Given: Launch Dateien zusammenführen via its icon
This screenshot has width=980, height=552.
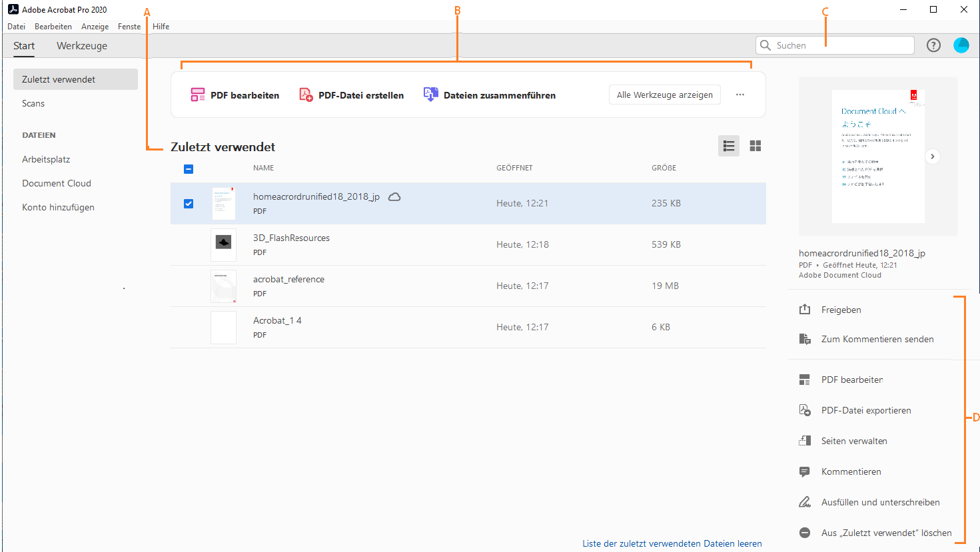Looking at the screenshot, I should 430,94.
